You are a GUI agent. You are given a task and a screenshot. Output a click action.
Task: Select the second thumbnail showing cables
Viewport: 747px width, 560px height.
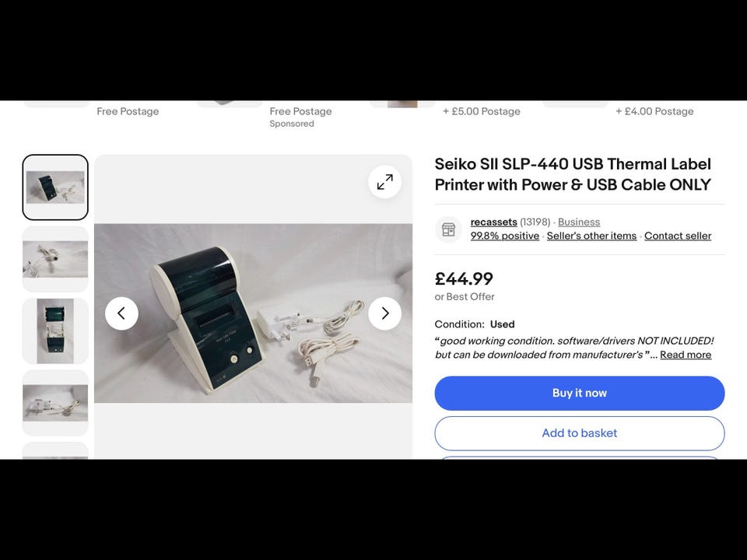(55, 259)
